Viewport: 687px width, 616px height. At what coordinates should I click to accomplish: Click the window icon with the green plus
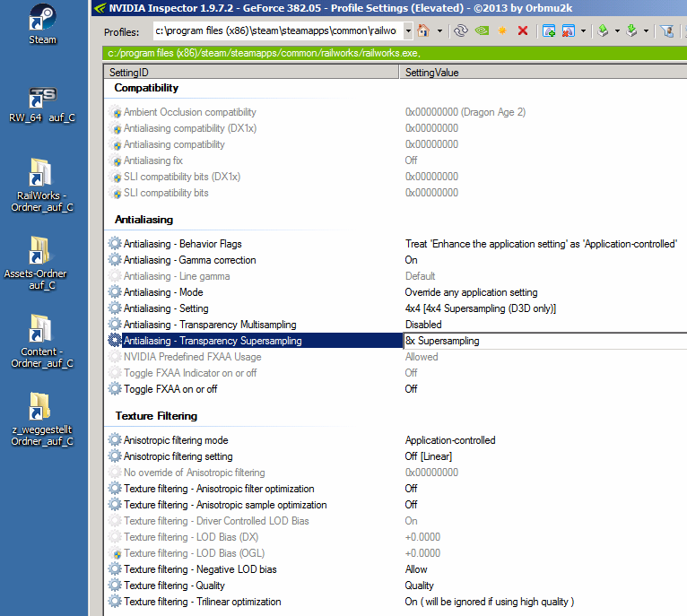[x=549, y=30]
